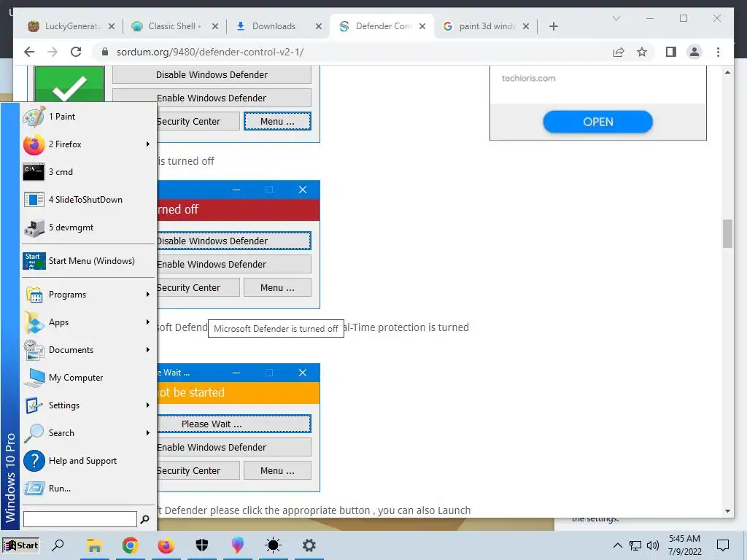Viewport: 747px width, 560px height.
Task: Click the address bar URL
Action: coord(209,52)
